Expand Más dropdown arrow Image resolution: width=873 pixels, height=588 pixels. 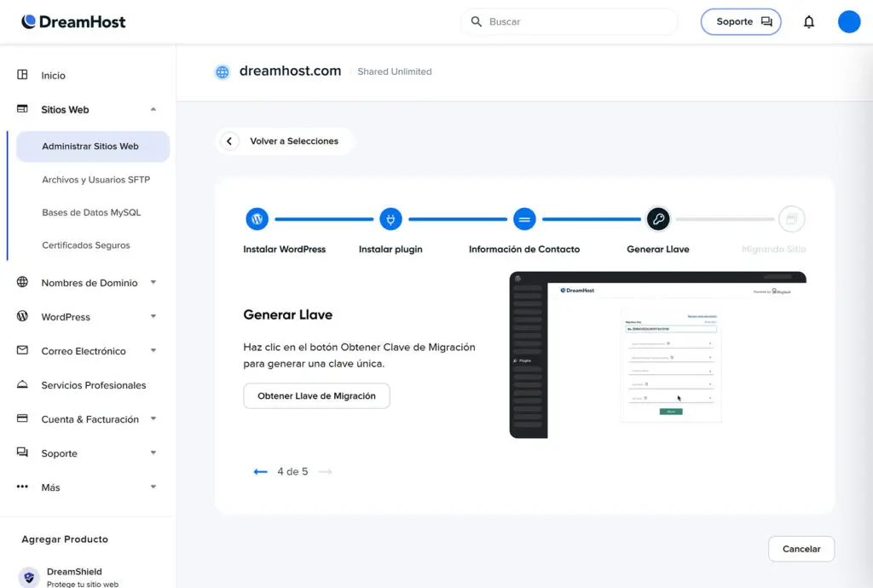(x=153, y=487)
